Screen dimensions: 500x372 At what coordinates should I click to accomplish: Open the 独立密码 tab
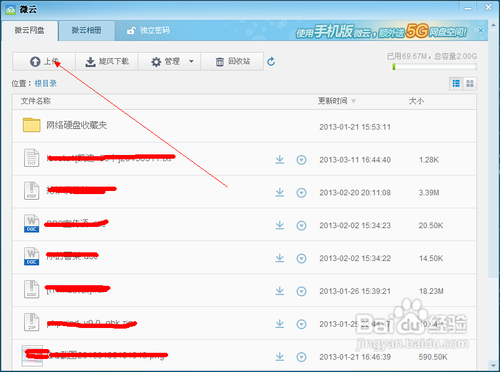(x=148, y=31)
